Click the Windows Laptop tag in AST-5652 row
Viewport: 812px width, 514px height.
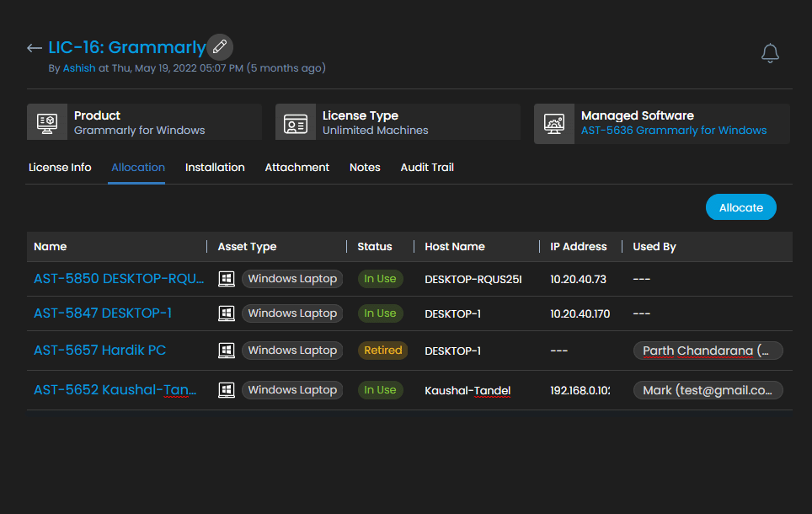pyautogui.click(x=292, y=390)
